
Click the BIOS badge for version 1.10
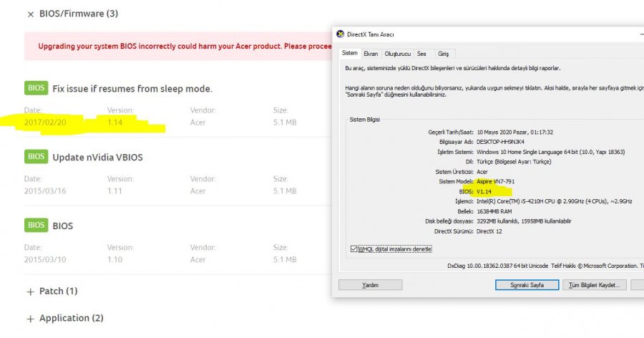(36, 226)
